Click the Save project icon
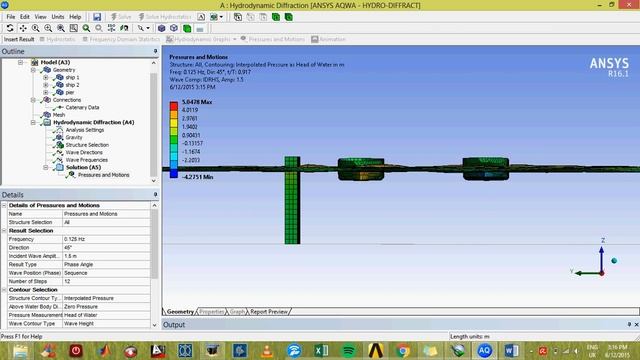The width and height of the screenshot is (640, 360). [x=97, y=17]
